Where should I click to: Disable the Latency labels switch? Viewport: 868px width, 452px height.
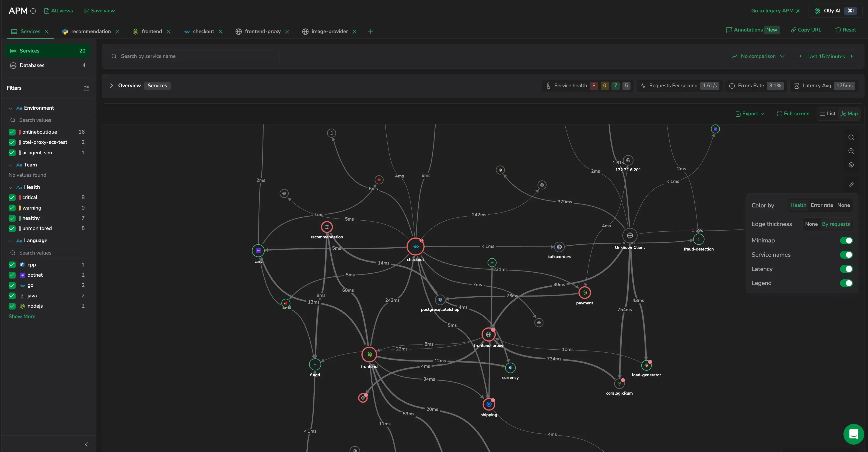click(846, 269)
